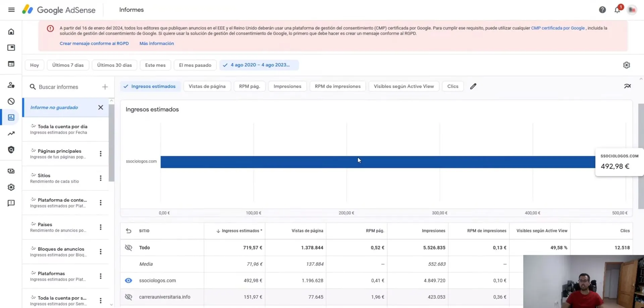644x308 pixels.
Task: Open the Ads sidebar icon
Action: coord(11,48)
